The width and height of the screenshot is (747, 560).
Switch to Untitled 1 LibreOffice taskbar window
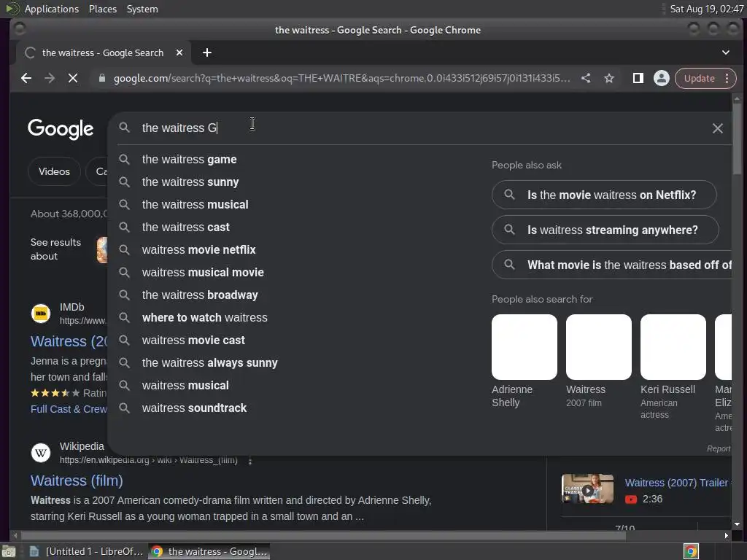click(86, 551)
